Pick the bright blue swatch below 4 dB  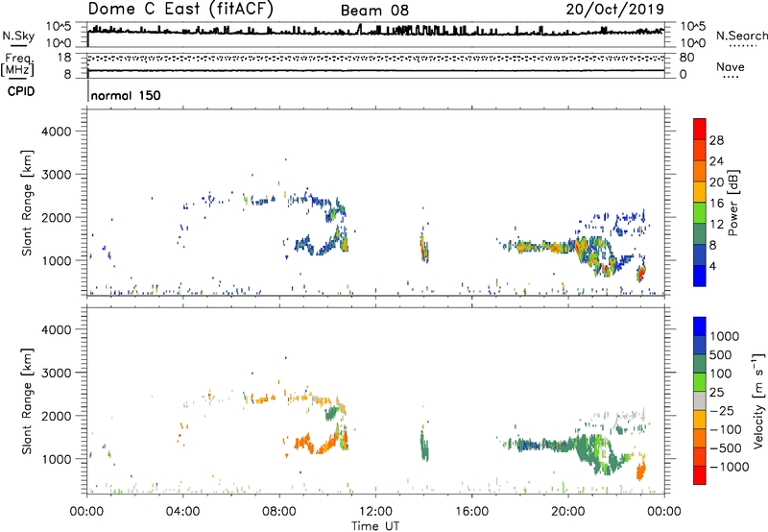tap(700, 276)
